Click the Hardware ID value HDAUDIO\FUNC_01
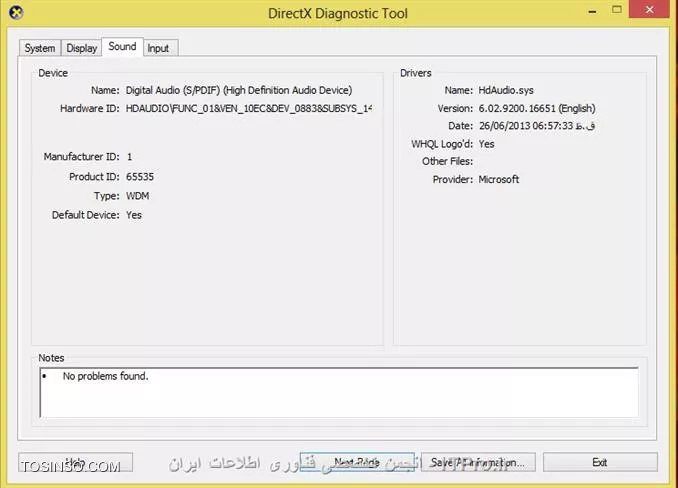 [249, 108]
